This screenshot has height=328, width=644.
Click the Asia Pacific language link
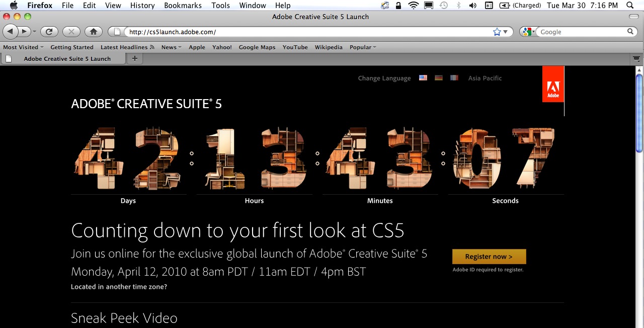pos(485,78)
